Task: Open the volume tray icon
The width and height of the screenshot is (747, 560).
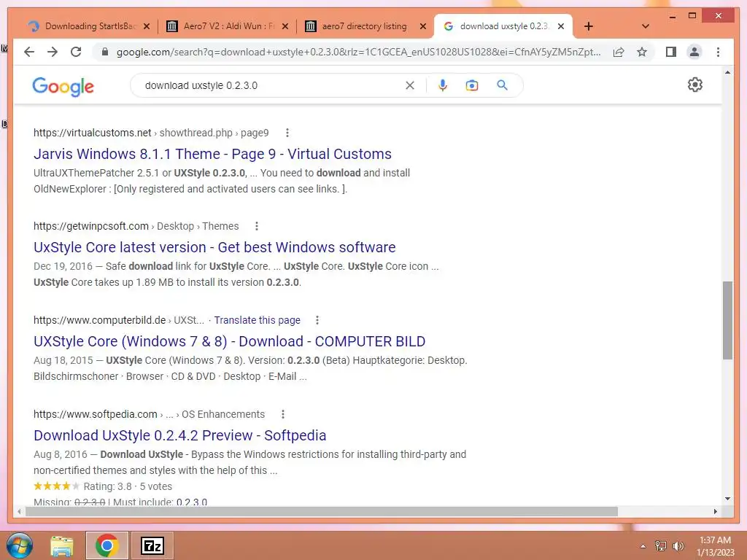Action: pyautogui.click(x=678, y=546)
